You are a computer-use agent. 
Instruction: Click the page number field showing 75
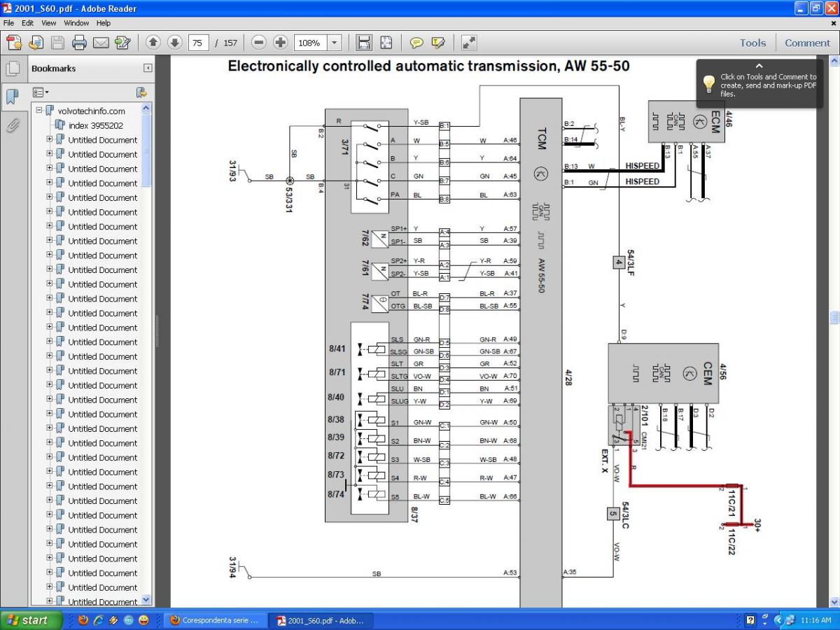pyautogui.click(x=198, y=43)
